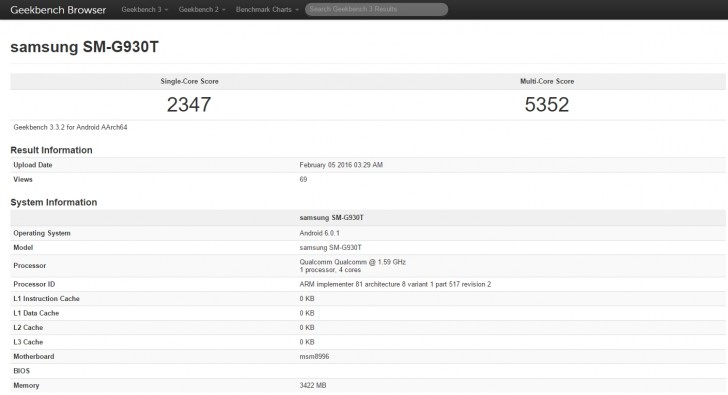Expand the Geekbench 3 dropdown menu
This screenshot has height=395, width=728.
pos(144,9)
